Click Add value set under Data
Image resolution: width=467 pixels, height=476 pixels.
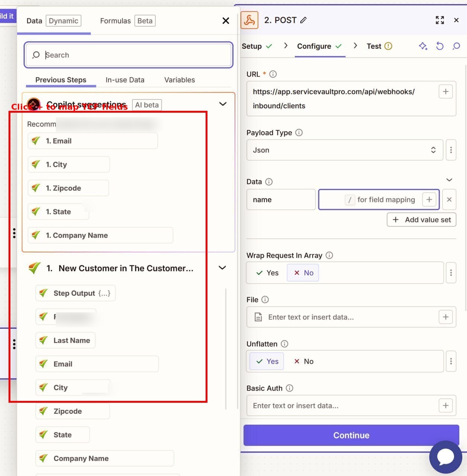pyautogui.click(x=421, y=219)
